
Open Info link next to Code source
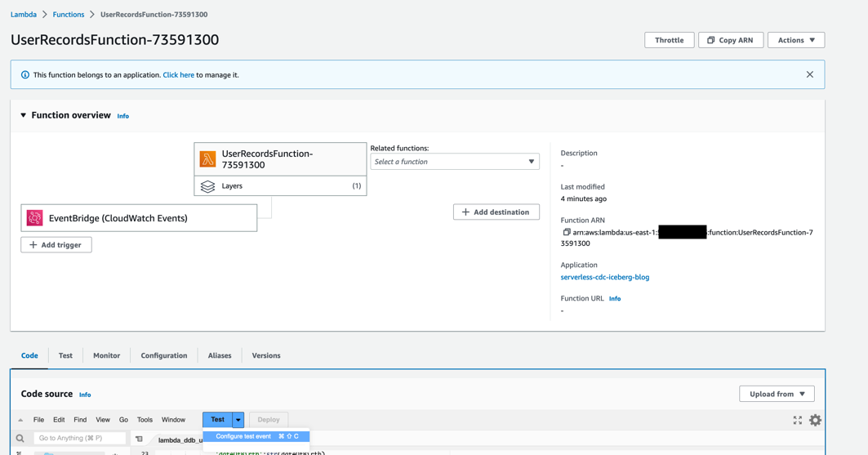point(85,395)
